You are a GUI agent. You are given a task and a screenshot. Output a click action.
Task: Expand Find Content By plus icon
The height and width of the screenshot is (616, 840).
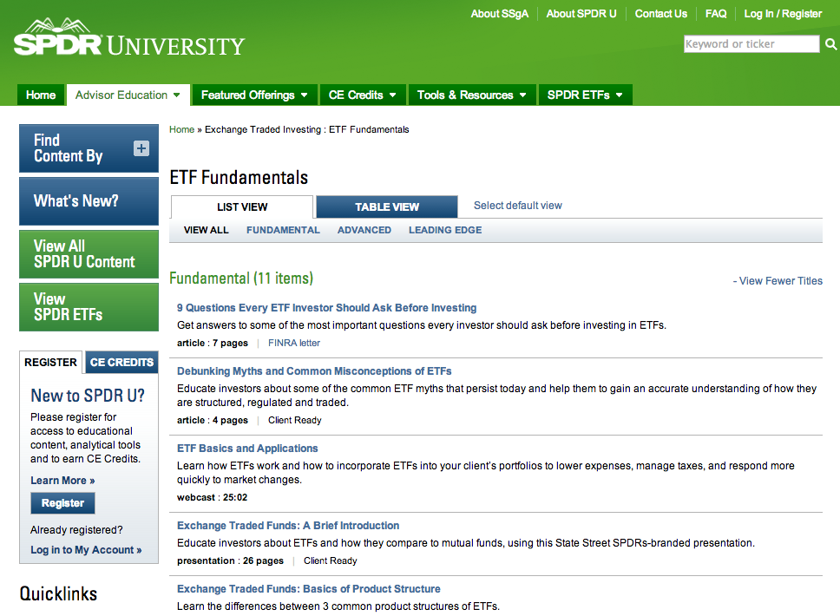click(x=141, y=148)
